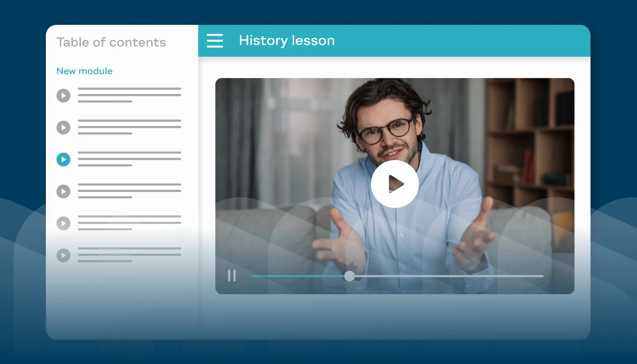Switch to the History lesson tab
This screenshot has width=637, height=364.
(x=287, y=40)
